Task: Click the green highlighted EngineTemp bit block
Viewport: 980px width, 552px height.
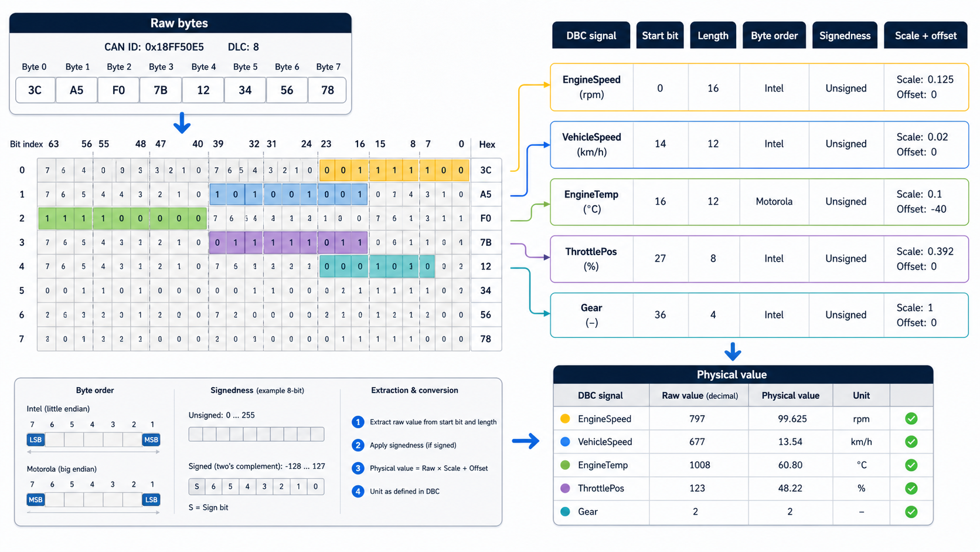Action: click(x=122, y=218)
